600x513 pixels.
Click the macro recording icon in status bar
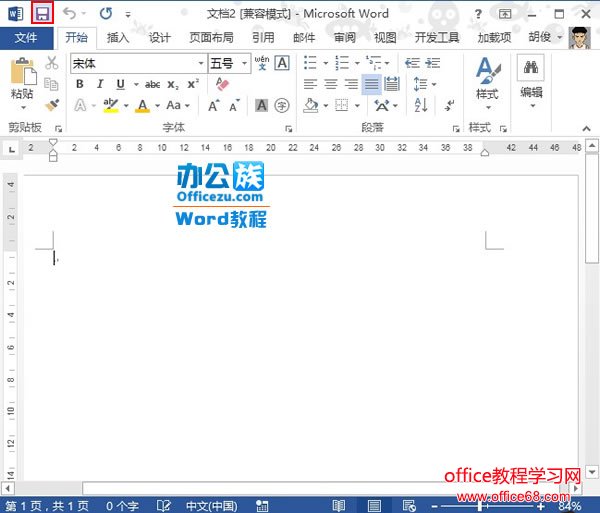262,506
